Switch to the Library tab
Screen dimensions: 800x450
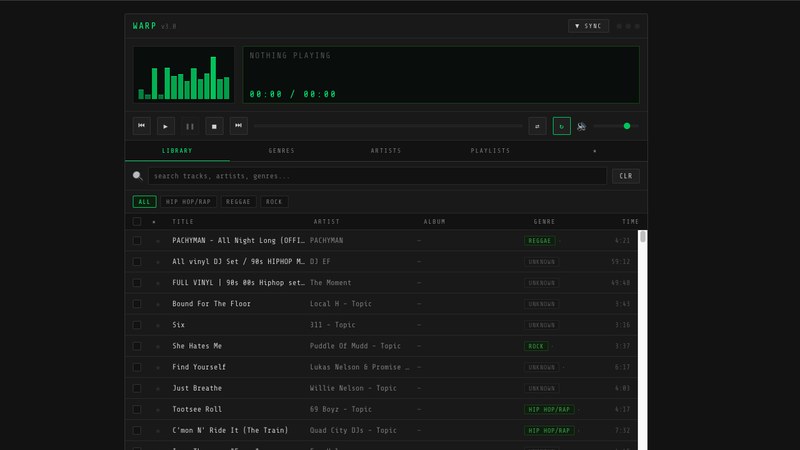point(177,151)
